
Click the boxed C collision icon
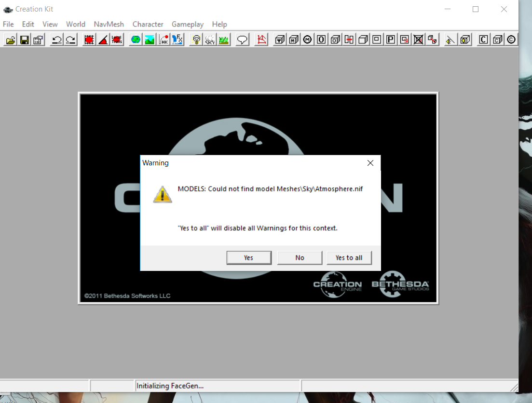[483, 40]
